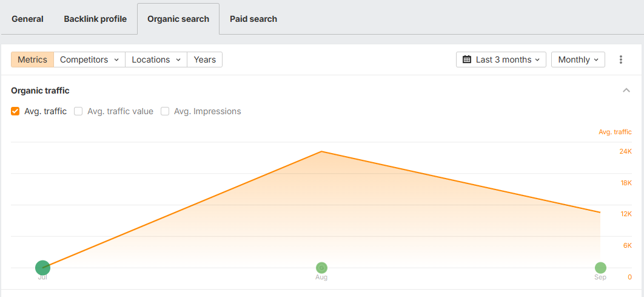Open the three-dot more options menu
This screenshot has width=644, height=297.
click(620, 60)
